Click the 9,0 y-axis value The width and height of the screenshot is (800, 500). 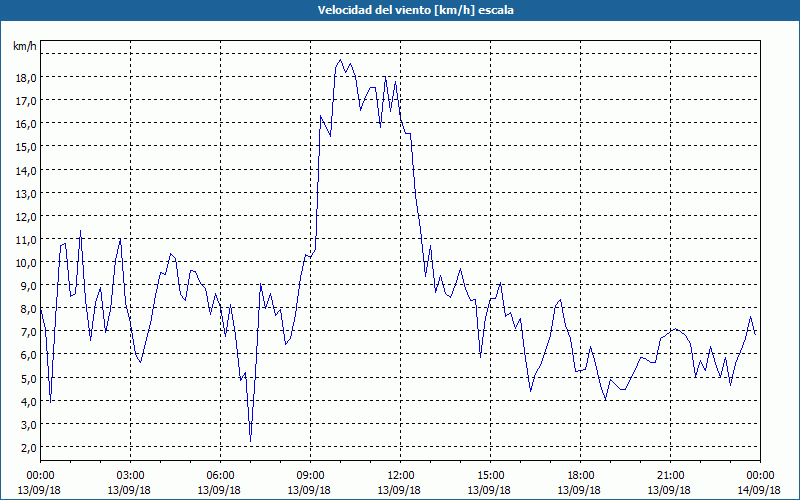pos(29,286)
